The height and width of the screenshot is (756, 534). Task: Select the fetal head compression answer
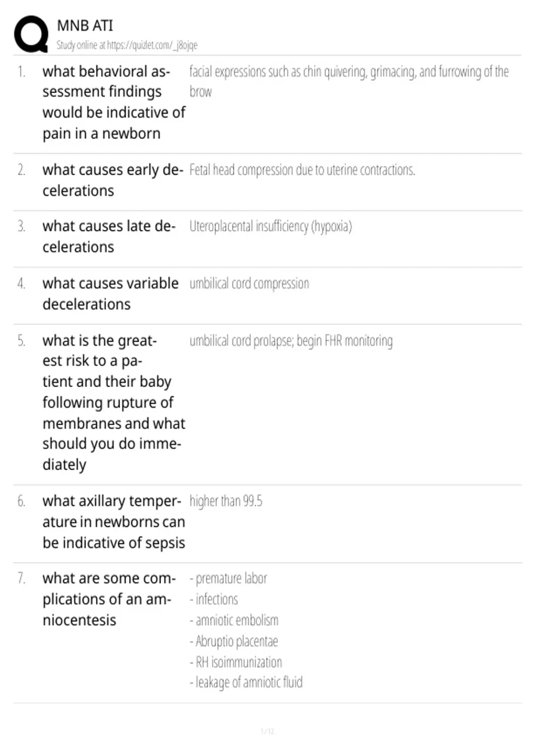pyautogui.click(x=302, y=170)
